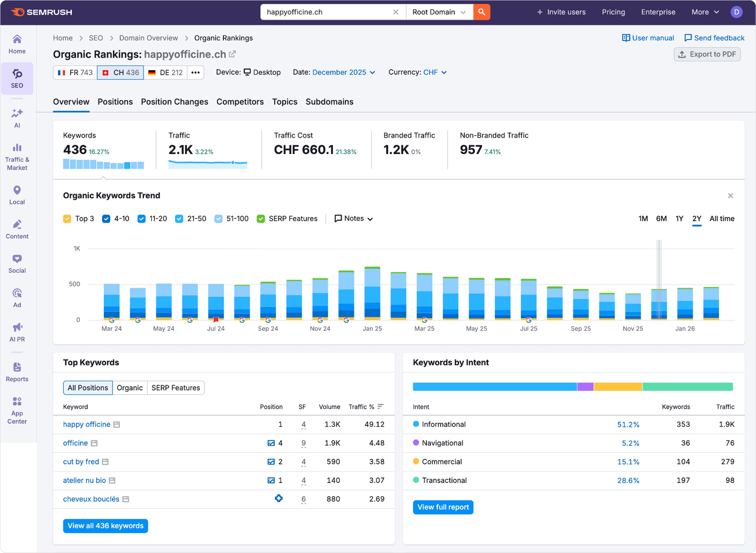Toggle the SERP Features checkbox
The width and height of the screenshot is (756, 553).
tap(261, 219)
